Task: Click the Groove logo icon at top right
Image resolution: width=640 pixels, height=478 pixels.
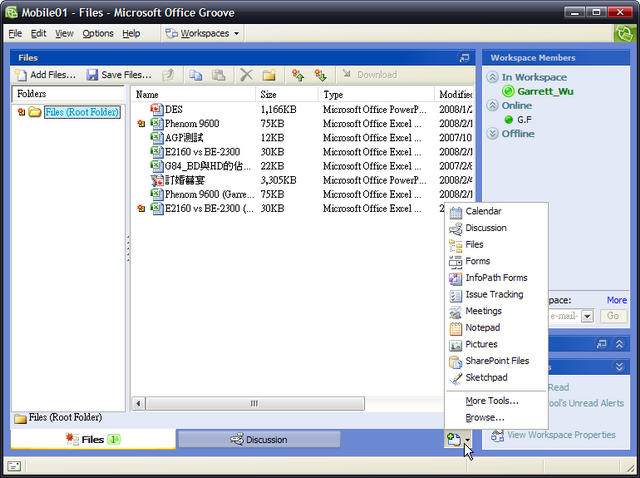Action: 625,33
